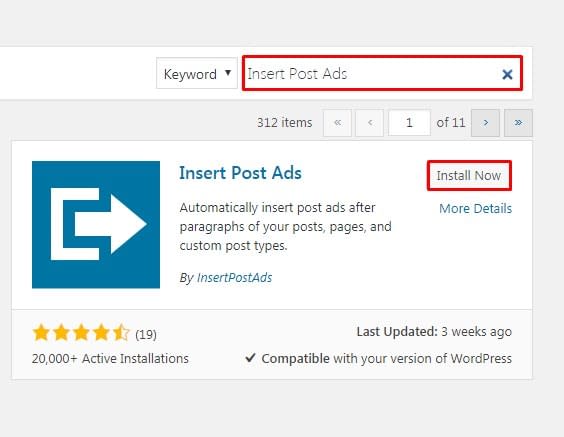Screen dimensions: 564x437
Task: Jump to the last results page
Action: tap(518, 123)
